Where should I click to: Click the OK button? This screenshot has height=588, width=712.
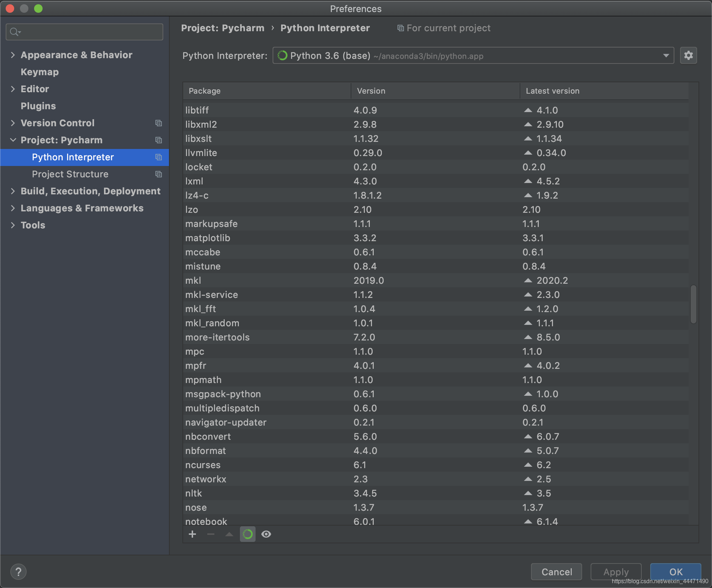tap(674, 571)
